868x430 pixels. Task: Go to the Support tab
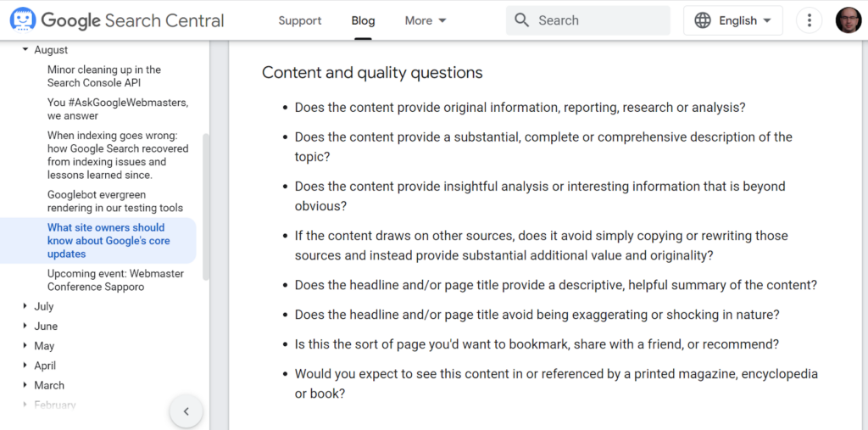coord(299,20)
